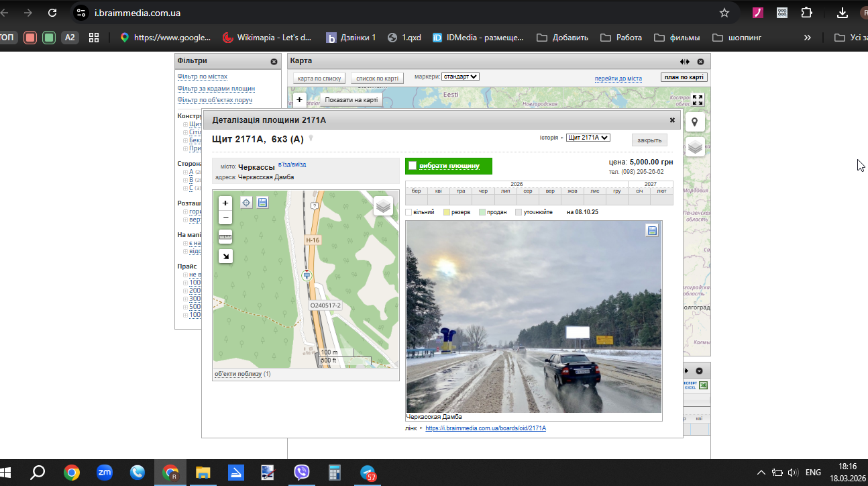
Task: Expand the A side node under Сторона
Action: point(186,172)
